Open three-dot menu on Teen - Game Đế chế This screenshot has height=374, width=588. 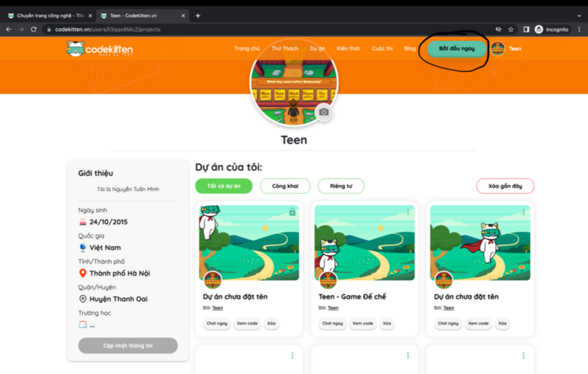(408, 212)
